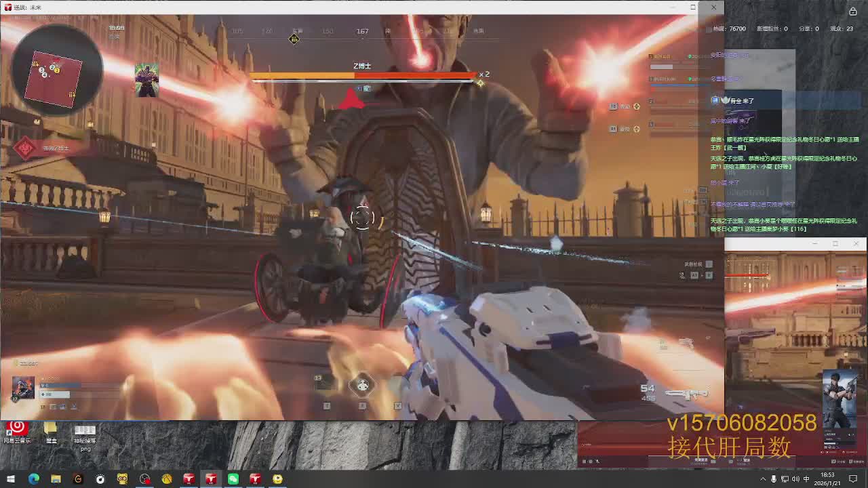Screen dimensions: 868x488
Task: Open the Windows notification center
Action: coord(854,479)
